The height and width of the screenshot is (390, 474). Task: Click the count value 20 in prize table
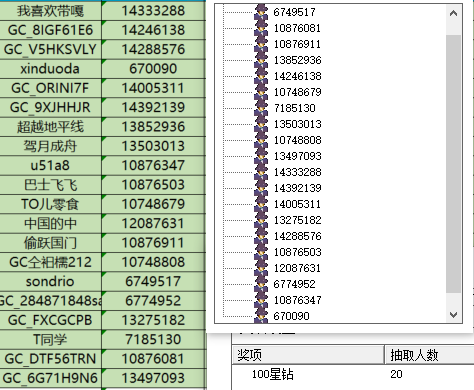click(x=396, y=374)
